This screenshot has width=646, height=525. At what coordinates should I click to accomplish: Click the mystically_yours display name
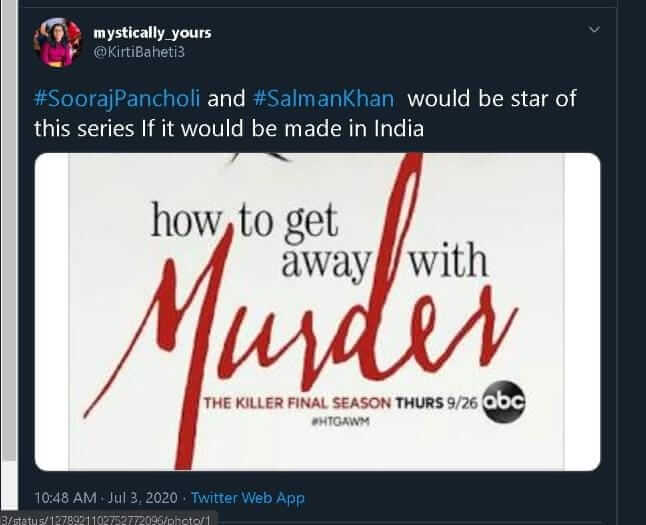[x=152, y=33]
